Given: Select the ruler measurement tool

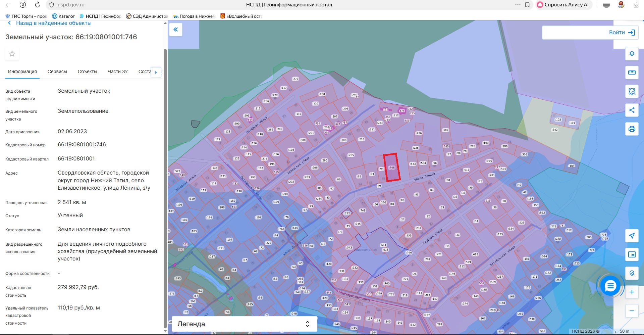Looking at the screenshot, I should (x=632, y=73).
